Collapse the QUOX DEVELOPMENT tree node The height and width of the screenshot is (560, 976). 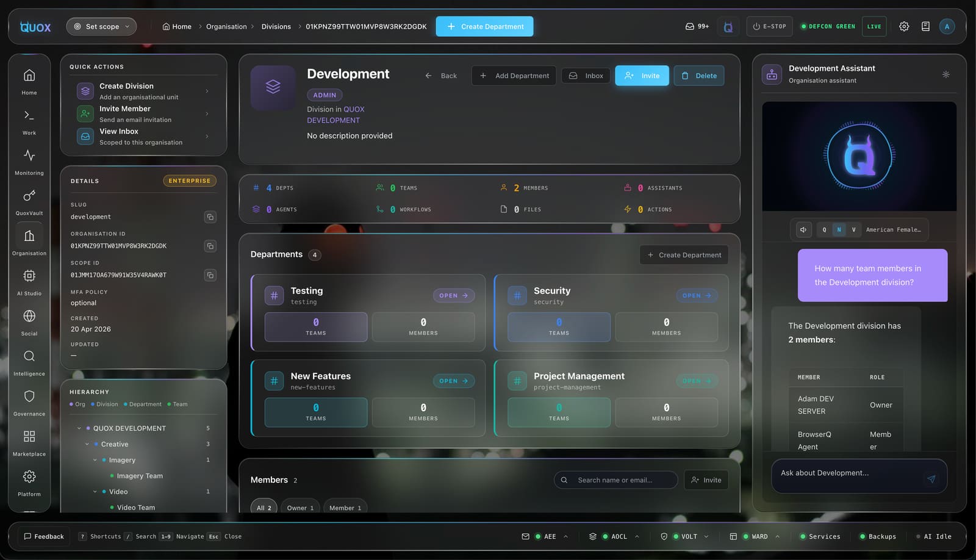(x=79, y=428)
